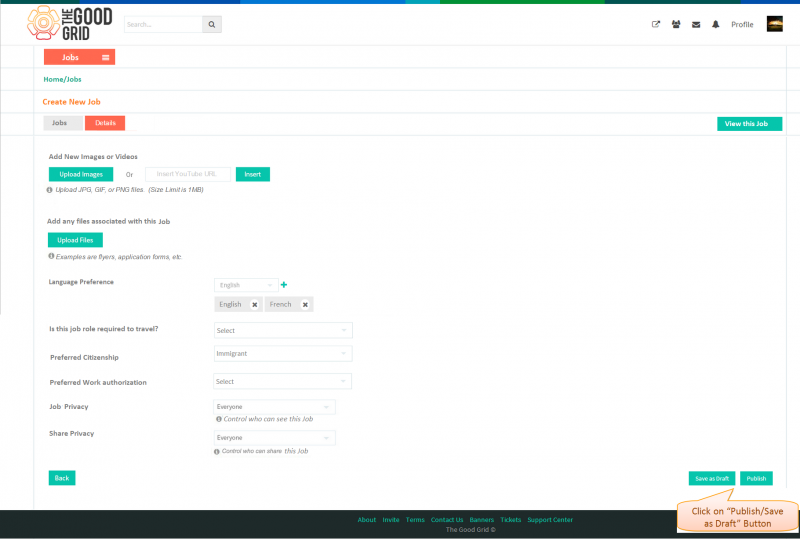Open the Terms footer link

point(415,520)
